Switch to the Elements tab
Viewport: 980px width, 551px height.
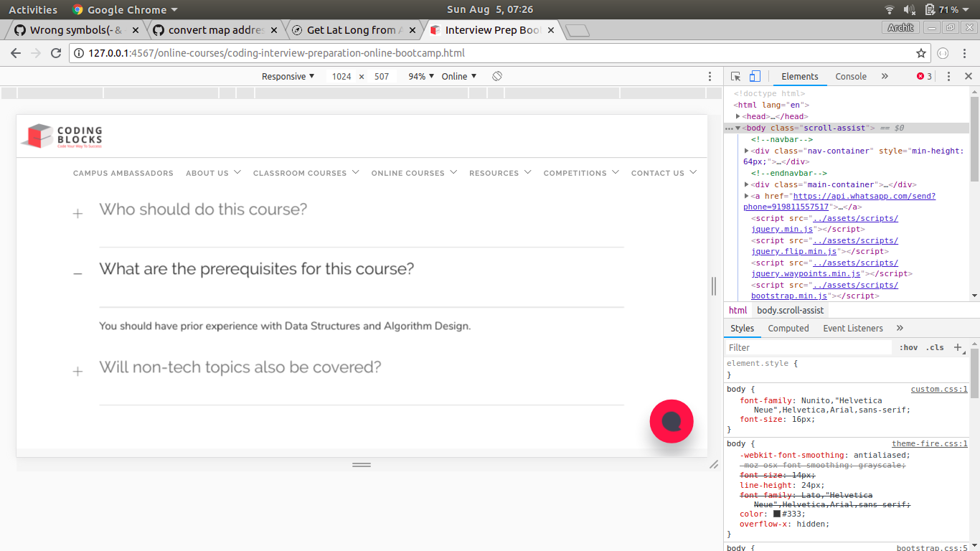(x=799, y=76)
